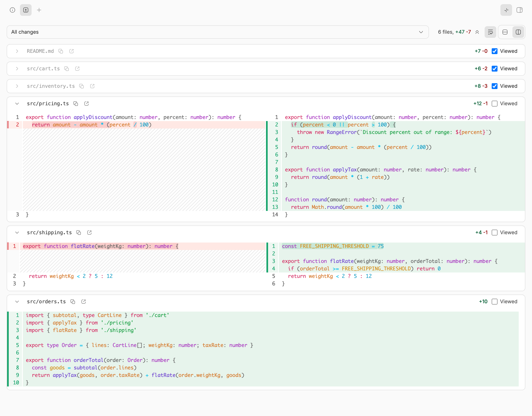Switch to split diff view

point(518,32)
